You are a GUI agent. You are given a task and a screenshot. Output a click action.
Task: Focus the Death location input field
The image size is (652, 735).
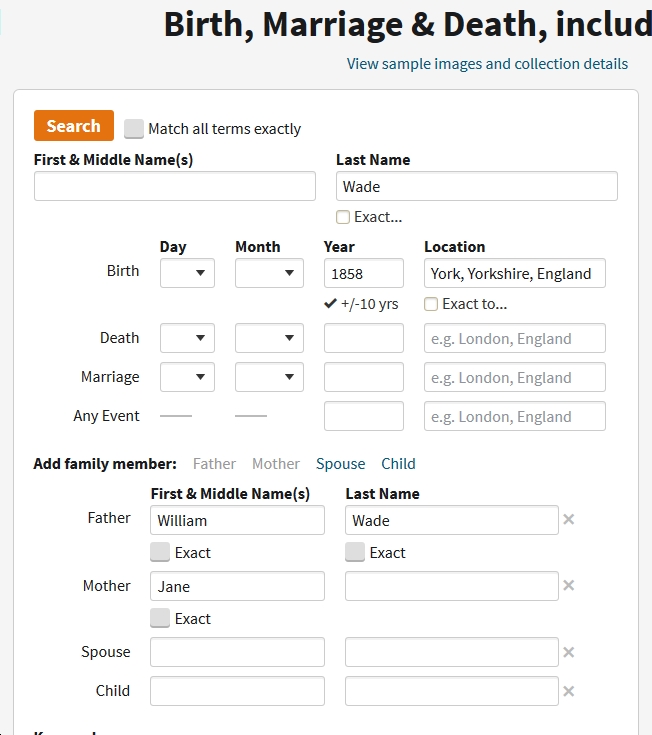point(514,338)
